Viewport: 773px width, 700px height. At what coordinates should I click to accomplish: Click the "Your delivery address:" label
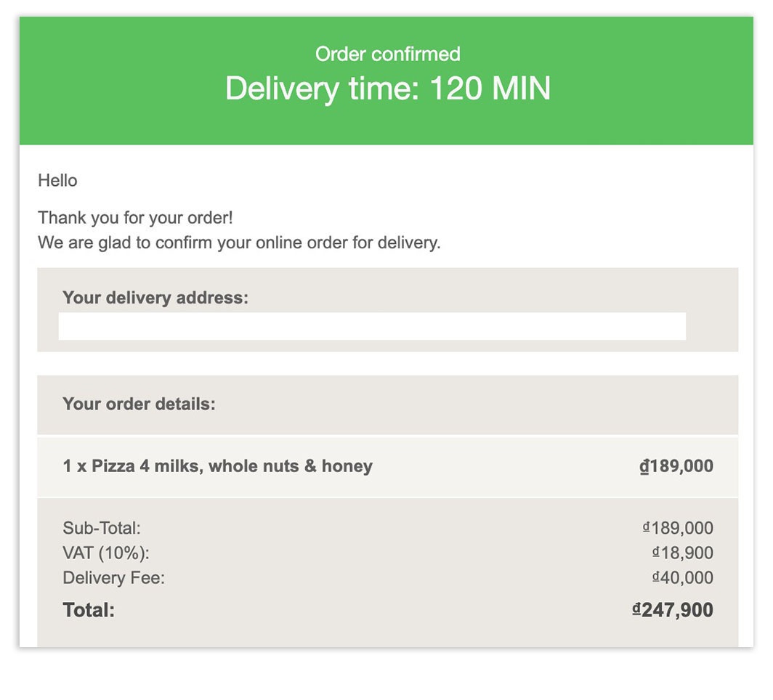point(155,298)
